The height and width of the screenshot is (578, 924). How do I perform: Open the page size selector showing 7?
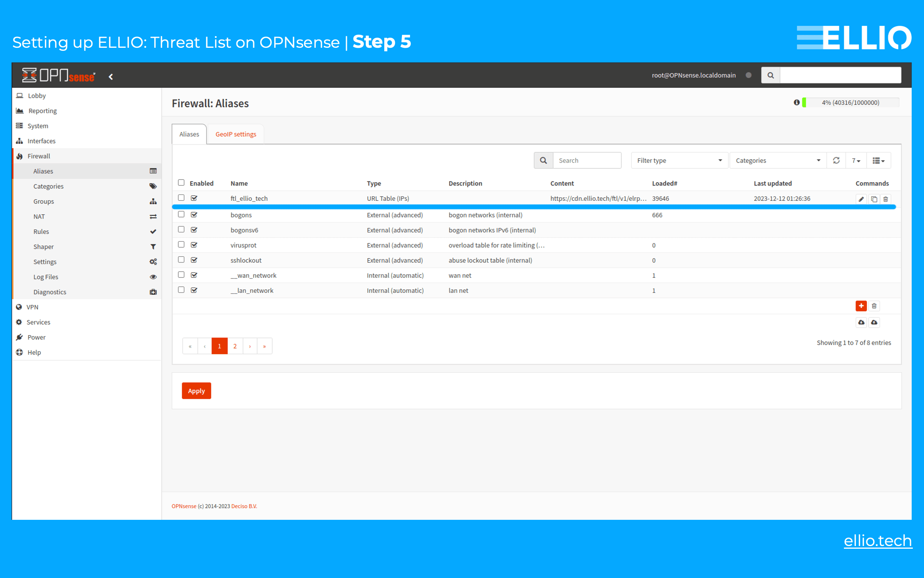[855, 160]
